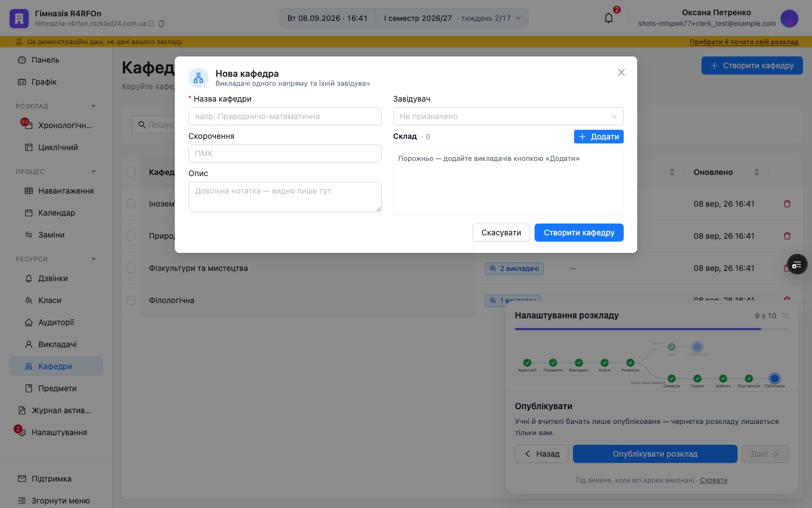Click the Гімназія R4RFOn building logo

19,19
